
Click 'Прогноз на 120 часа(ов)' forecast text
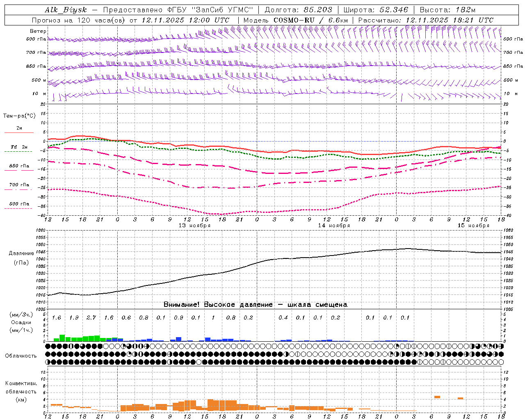(79, 20)
